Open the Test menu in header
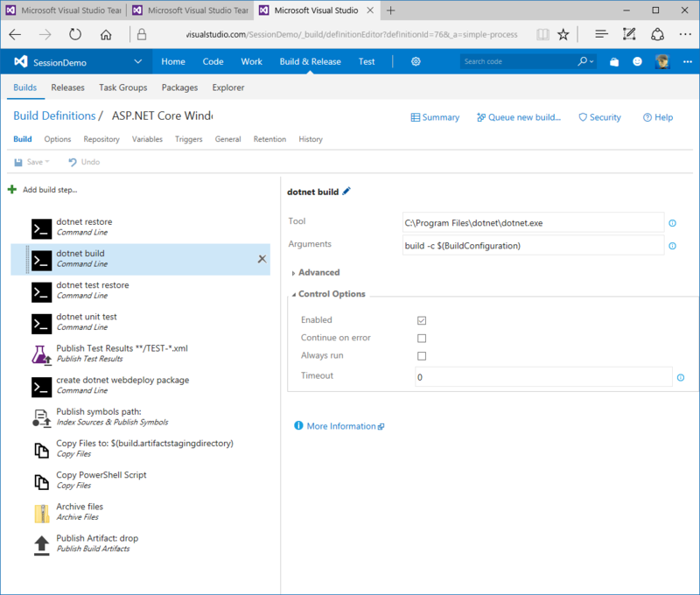700x595 pixels. (x=367, y=61)
